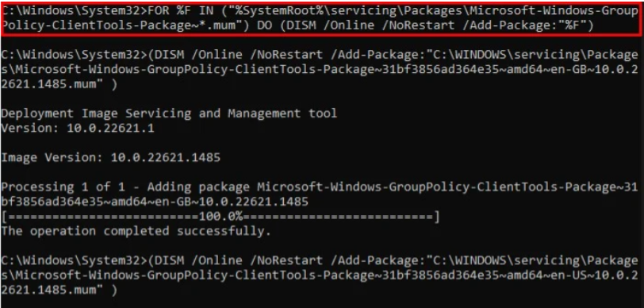Click the second C:\Windows\System32> DISM command line

pyautogui.click(x=320, y=260)
